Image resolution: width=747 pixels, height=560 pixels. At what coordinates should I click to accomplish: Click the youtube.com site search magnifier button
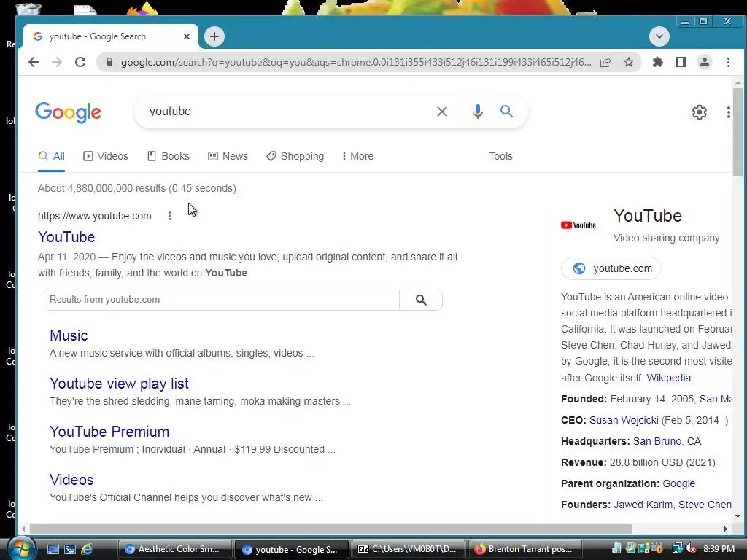click(421, 300)
